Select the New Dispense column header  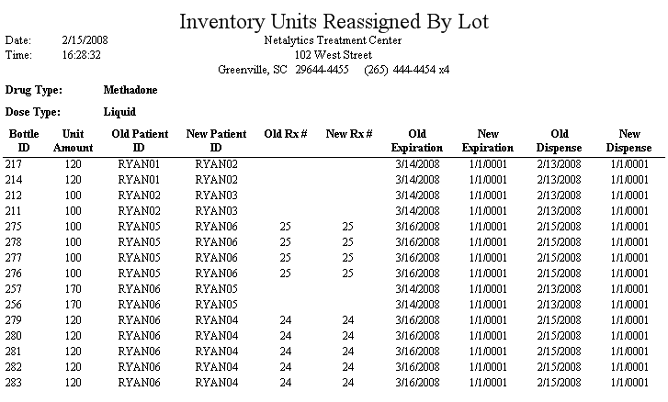tap(629, 141)
